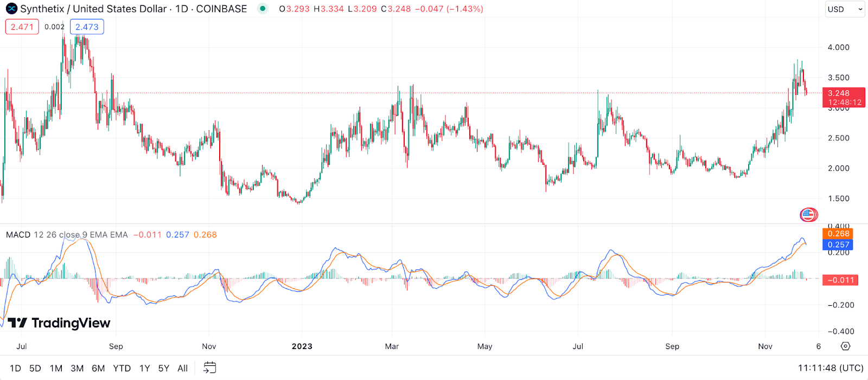Select the 3M time range

coord(77,368)
